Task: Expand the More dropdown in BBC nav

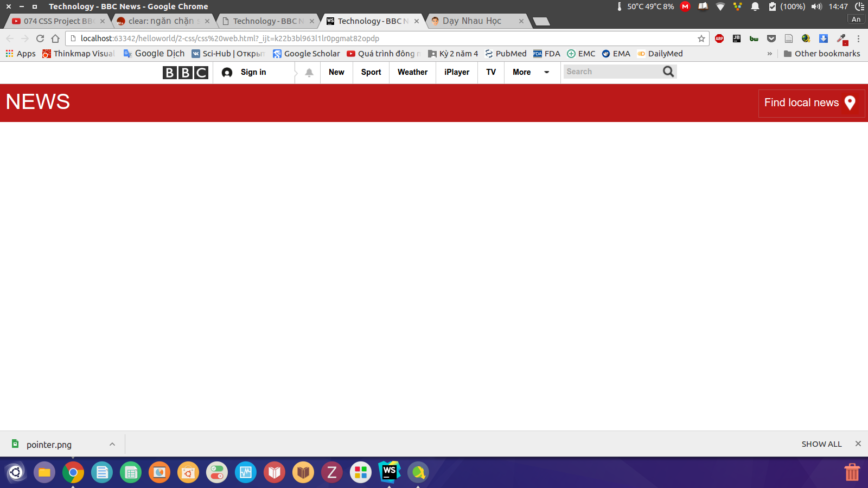Action: [x=546, y=72]
